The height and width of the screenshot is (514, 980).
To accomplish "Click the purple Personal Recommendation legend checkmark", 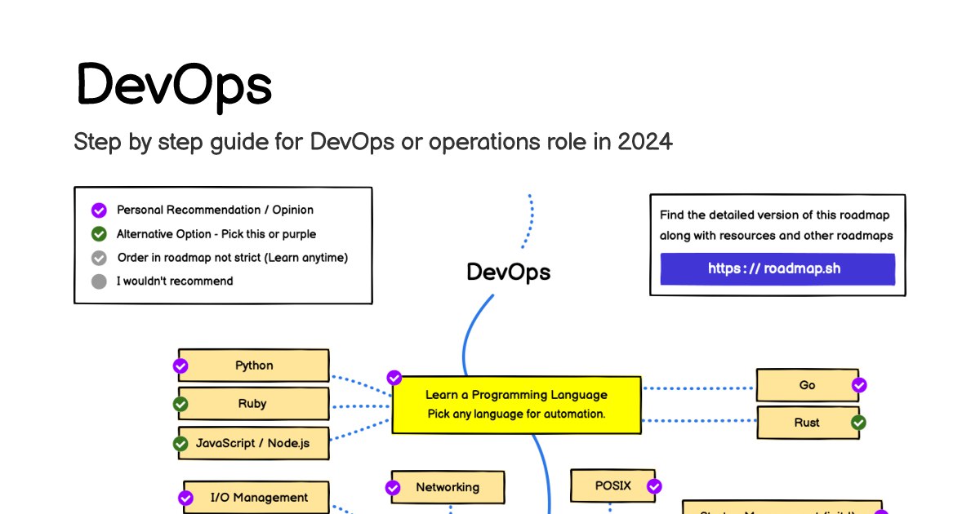I will (x=99, y=210).
